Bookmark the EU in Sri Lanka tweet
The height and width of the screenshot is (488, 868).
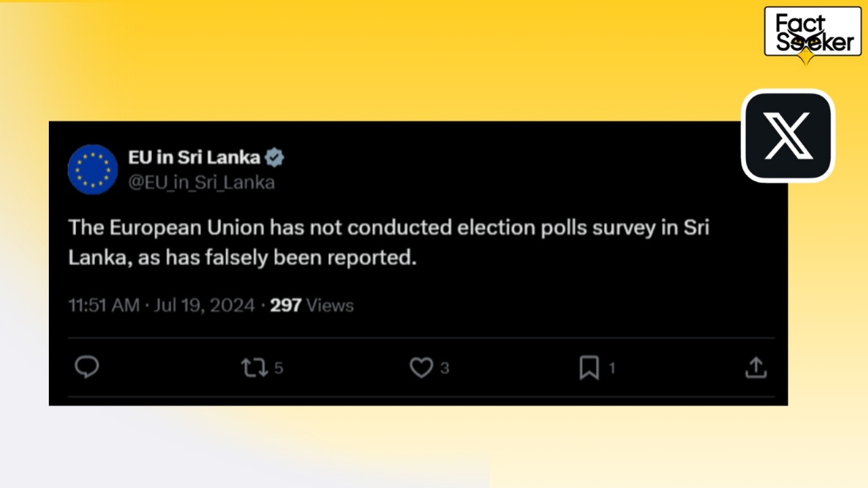[589, 368]
